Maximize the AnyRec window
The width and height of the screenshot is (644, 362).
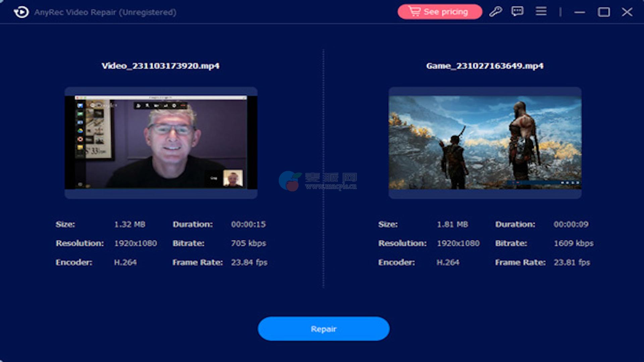604,12
